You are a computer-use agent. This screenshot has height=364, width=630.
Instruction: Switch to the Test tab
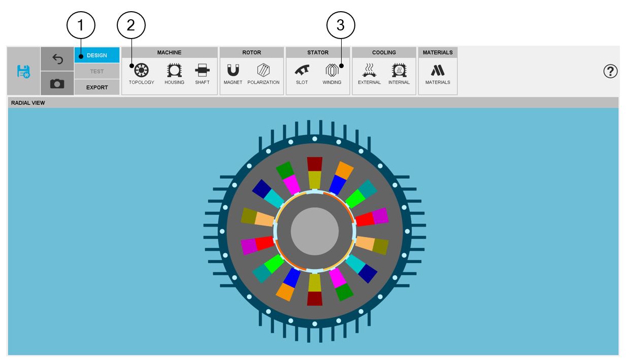[97, 72]
